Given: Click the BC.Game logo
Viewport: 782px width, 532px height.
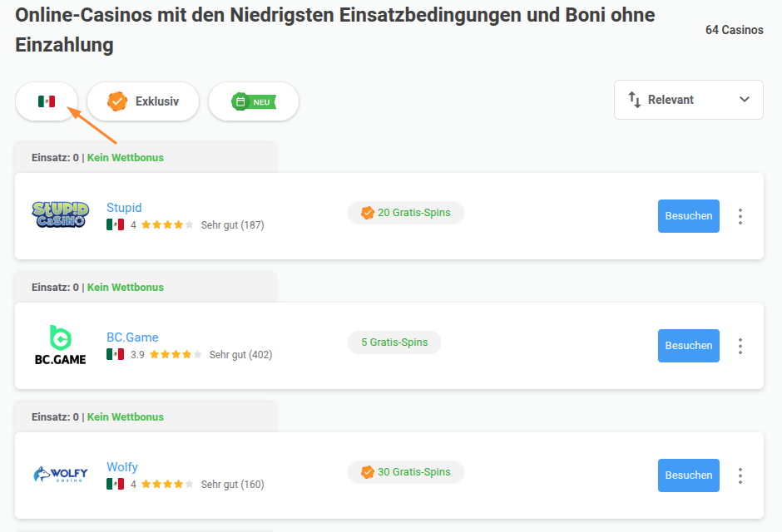Looking at the screenshot, I should [61, 345].
